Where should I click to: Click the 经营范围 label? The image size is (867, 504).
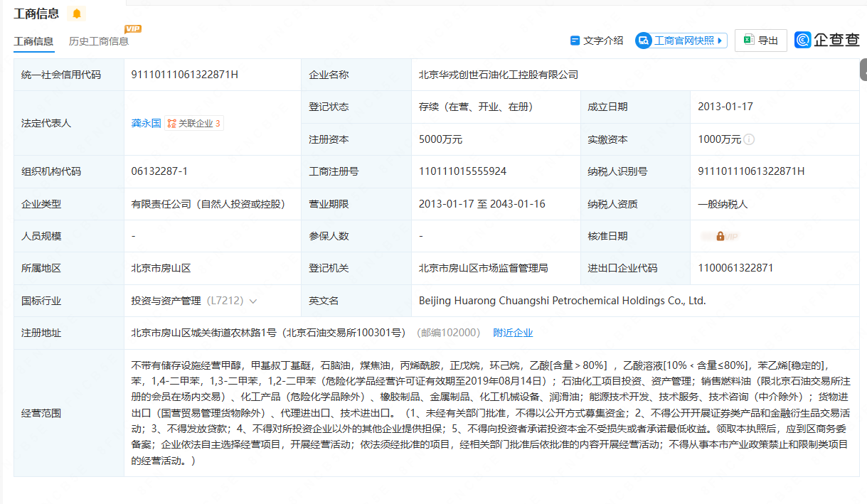41,413
